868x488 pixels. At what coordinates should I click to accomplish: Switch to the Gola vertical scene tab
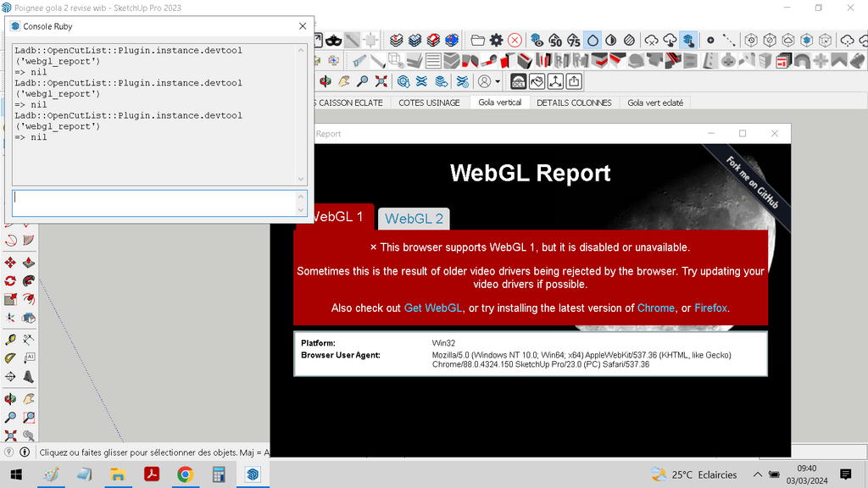(x=500, y=103)
